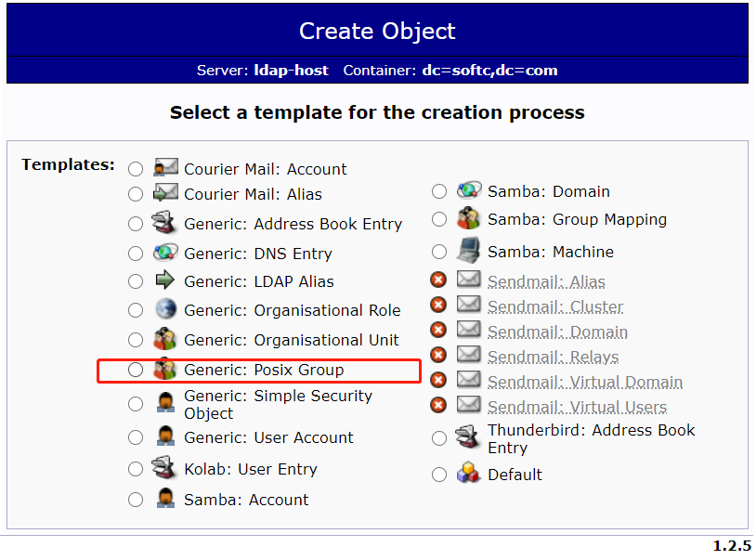The height and width of the screenshot is (560, 756).
Task: Click the Samba: Domain globe icon
Action: coord(469,190)
